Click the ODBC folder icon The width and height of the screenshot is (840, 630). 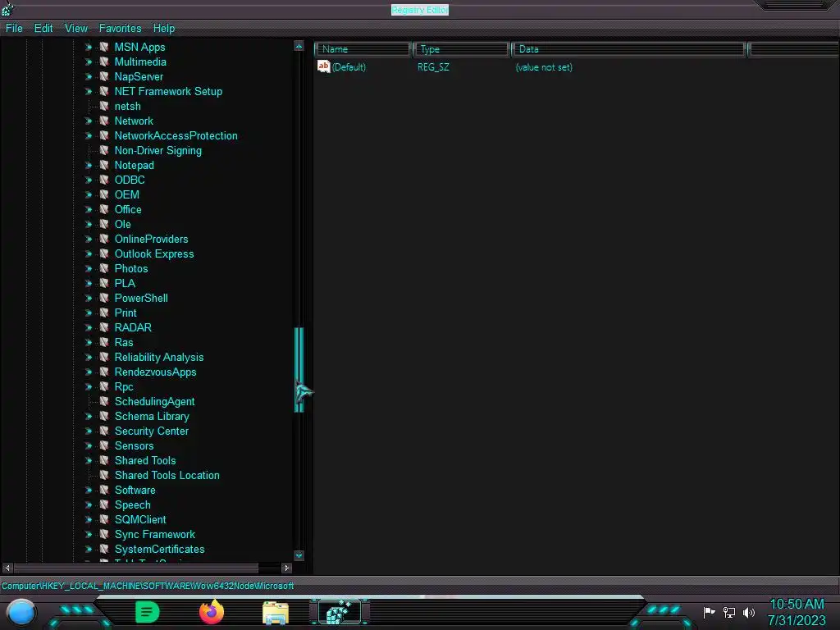[104, 180]
